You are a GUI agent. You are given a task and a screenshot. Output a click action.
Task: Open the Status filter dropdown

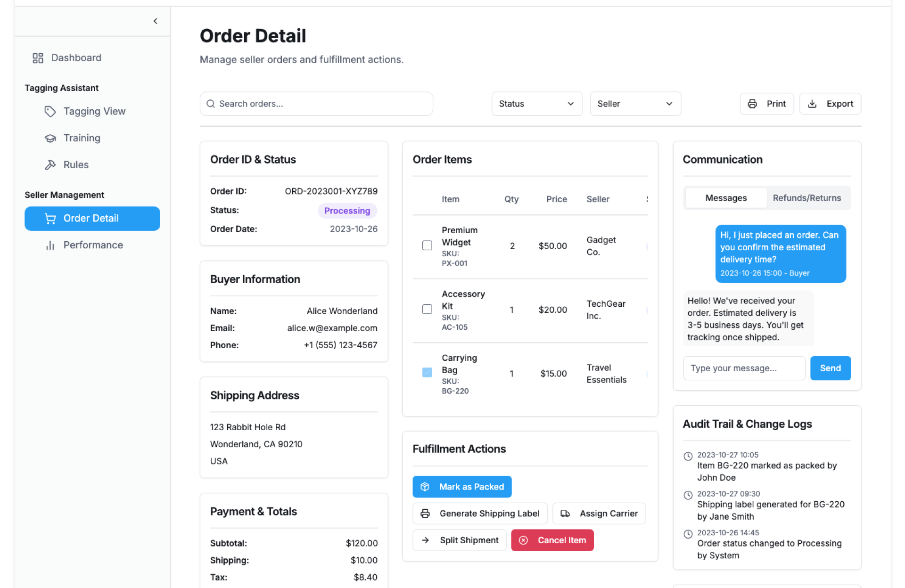536,104
